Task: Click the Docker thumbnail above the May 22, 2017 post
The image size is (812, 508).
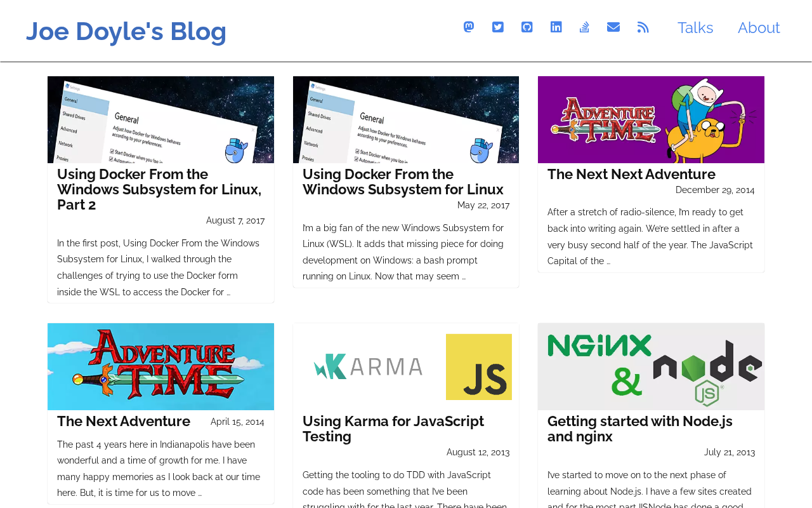Action: click(x=406, y=119)
